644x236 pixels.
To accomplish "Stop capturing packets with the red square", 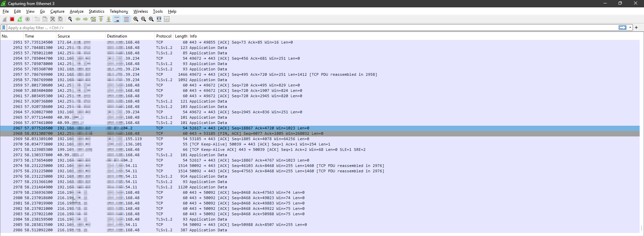I will (12, 19).
